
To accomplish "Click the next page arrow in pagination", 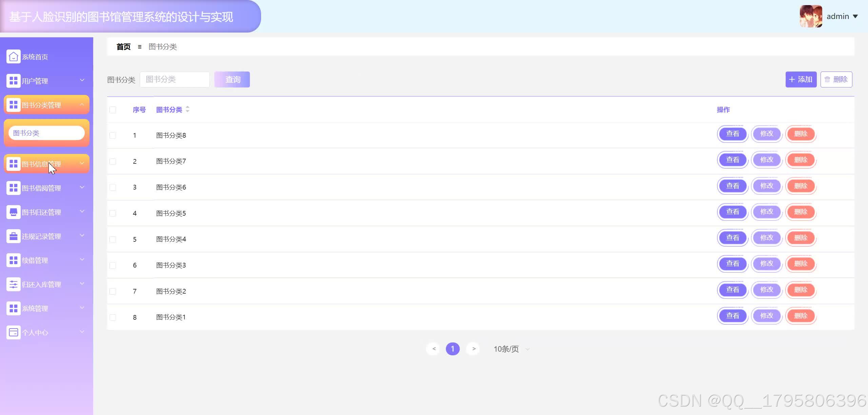I will pyautogui.click(x=474, y=349).
